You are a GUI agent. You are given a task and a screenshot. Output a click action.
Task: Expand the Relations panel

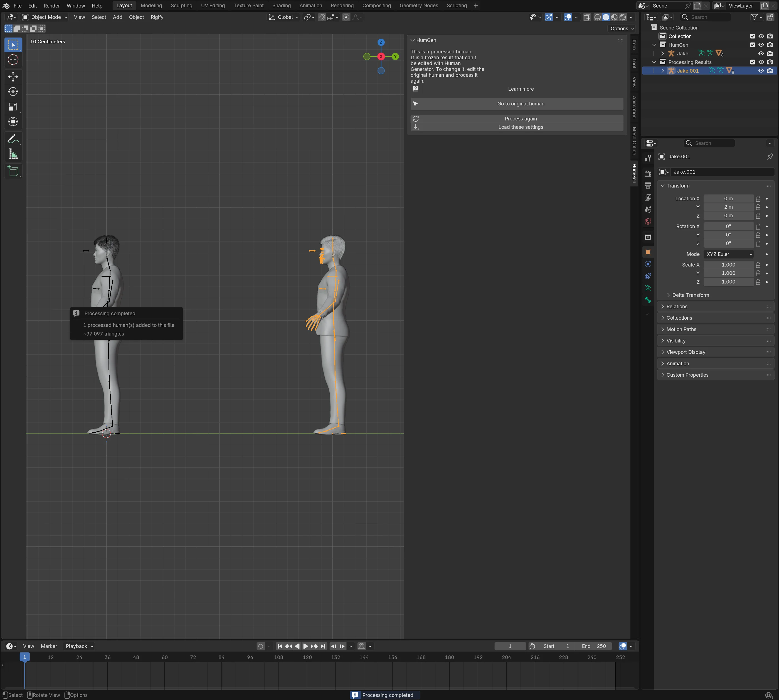click(x=716, y=307)
